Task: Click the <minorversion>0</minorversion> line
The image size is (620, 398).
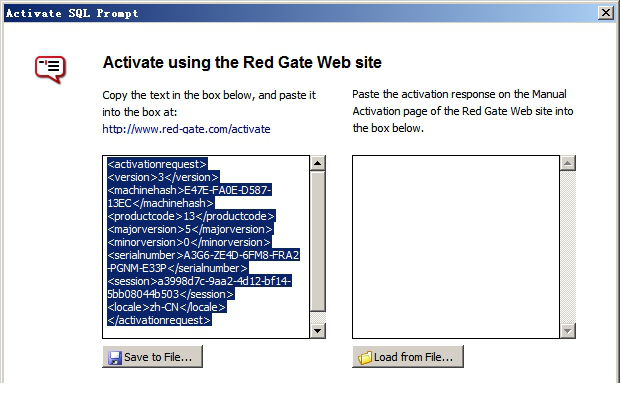Action: pos(189,242)
